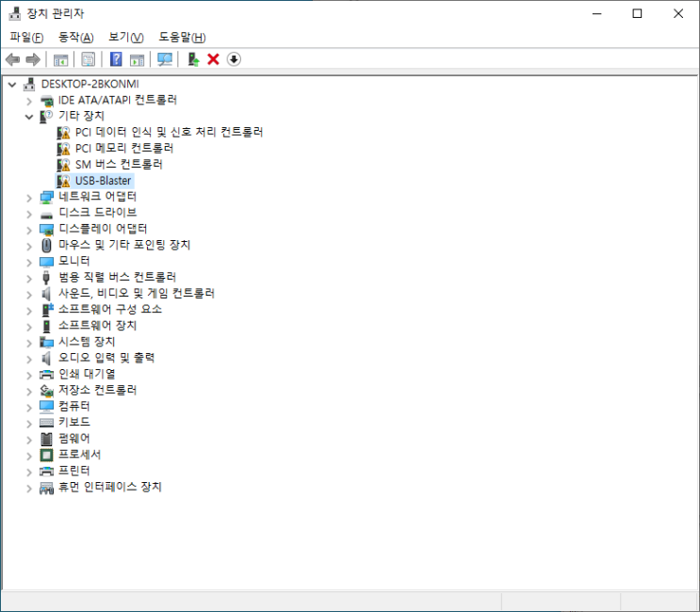Click the USB plug icon of 범용 직렬 버스 컨트롤러

[46, 278]
